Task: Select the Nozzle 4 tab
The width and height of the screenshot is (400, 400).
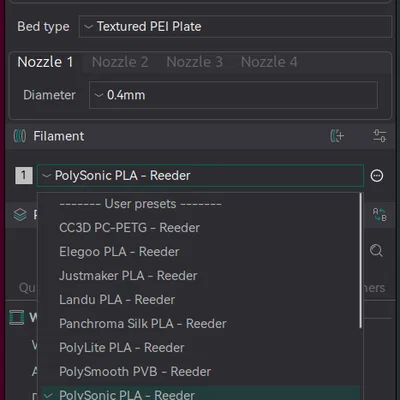Action: [269, 62]
